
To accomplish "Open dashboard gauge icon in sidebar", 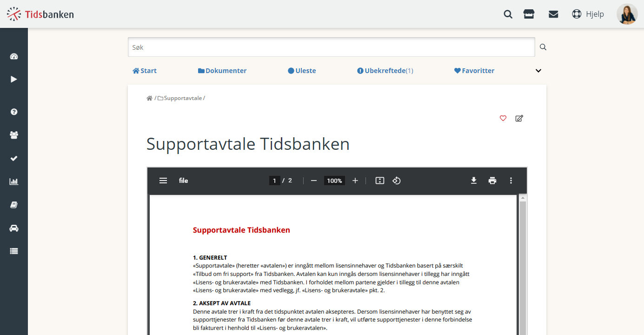I will click(x=14, y=56).
